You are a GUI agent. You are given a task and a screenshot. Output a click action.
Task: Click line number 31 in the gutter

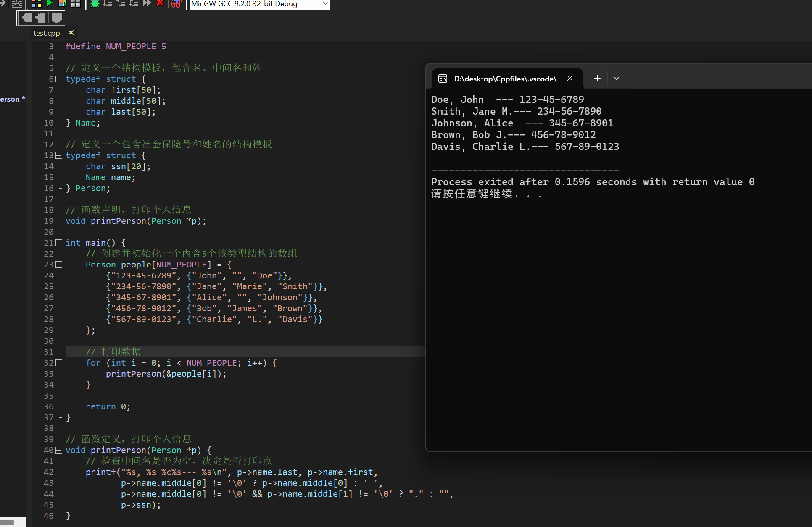(49, 352)
